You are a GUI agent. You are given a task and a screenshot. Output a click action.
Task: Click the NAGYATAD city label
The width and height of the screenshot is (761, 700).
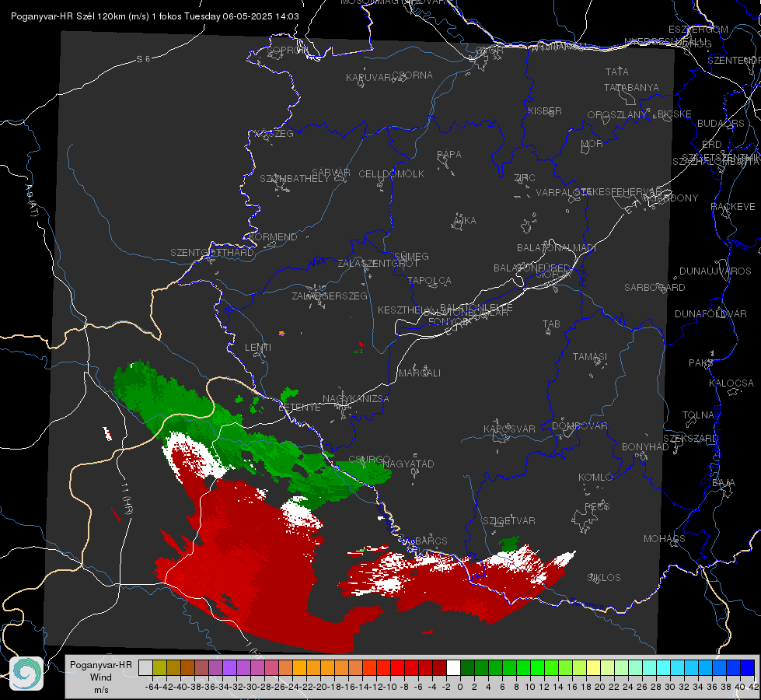click(x=408, y=464)
